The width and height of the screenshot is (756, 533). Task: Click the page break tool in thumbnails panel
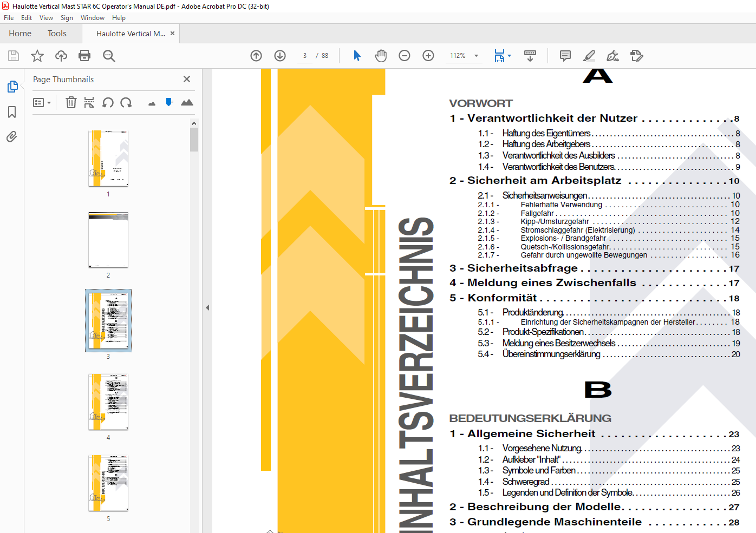click(89, 102)
